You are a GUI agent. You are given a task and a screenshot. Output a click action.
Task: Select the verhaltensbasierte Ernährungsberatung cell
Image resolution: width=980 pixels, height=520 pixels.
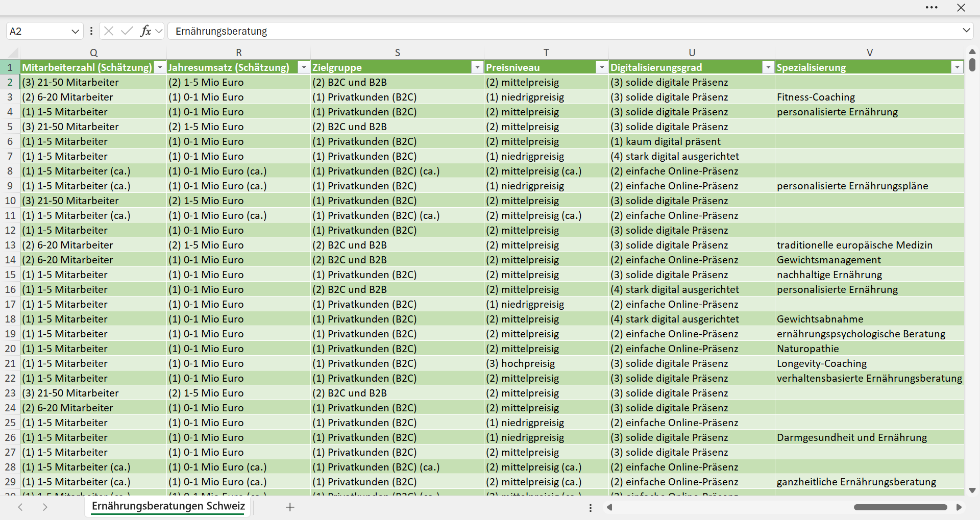(x=869, y=378)
